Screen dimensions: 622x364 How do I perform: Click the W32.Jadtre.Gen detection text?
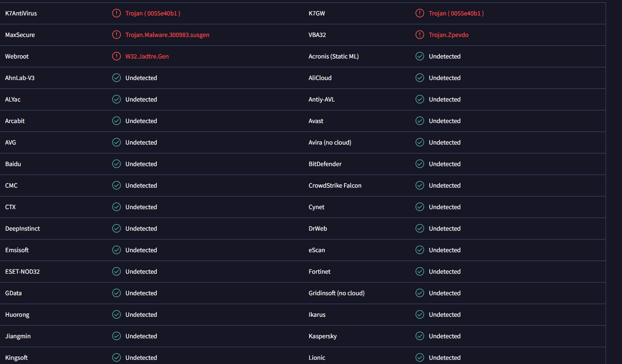[147, 56]
